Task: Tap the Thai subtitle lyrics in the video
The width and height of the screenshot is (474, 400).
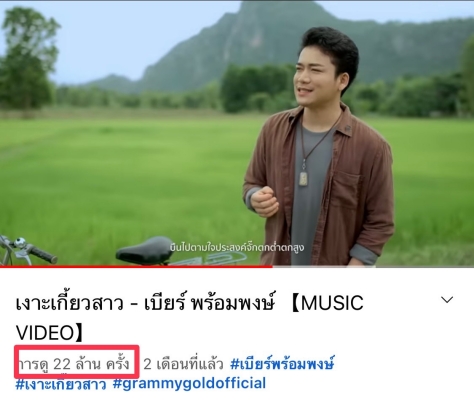Action: click(x=237, y=248)
